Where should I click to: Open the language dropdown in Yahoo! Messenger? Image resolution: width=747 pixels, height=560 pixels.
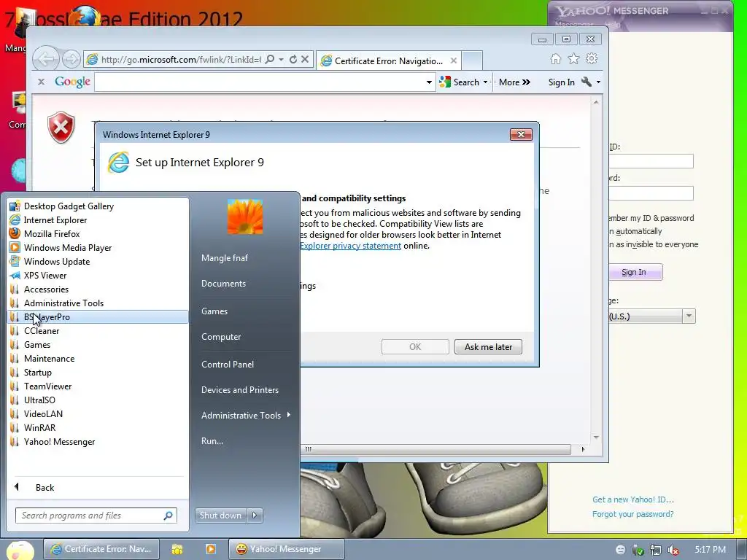click(689, 316)
